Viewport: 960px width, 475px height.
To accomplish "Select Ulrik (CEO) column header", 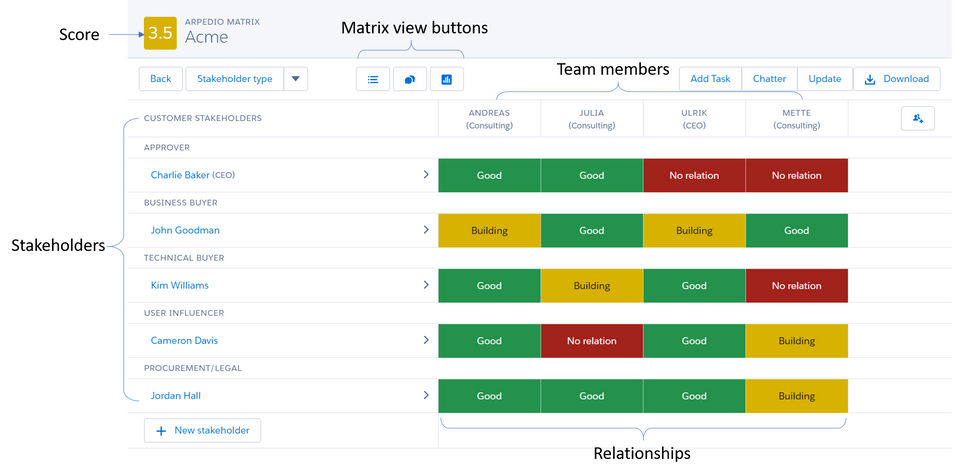I will point(694,119).
